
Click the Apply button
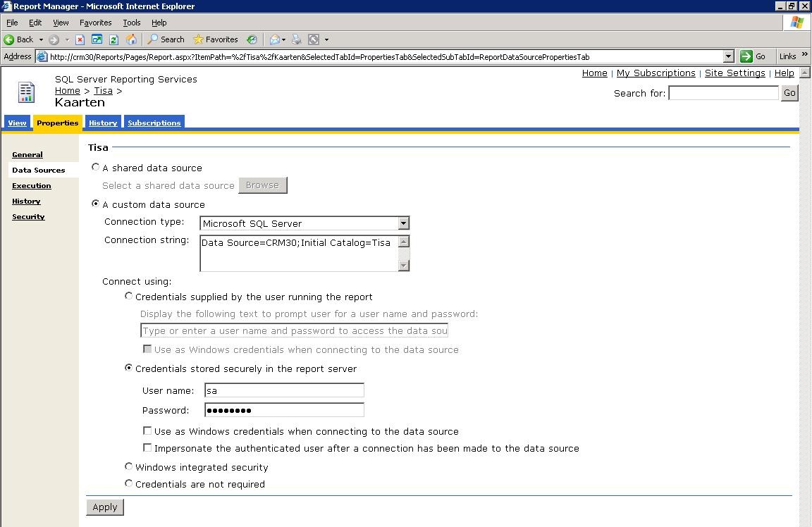(105, 507)
